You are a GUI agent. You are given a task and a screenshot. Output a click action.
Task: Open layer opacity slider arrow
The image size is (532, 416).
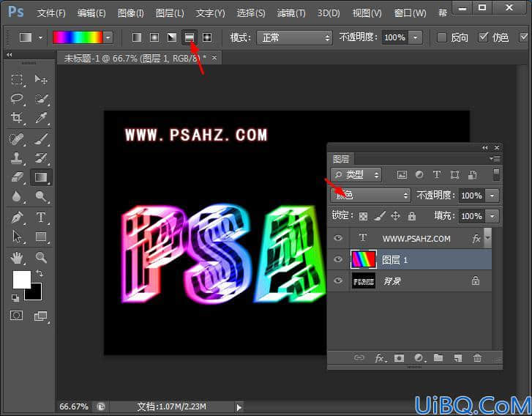[x=492, y=196]
